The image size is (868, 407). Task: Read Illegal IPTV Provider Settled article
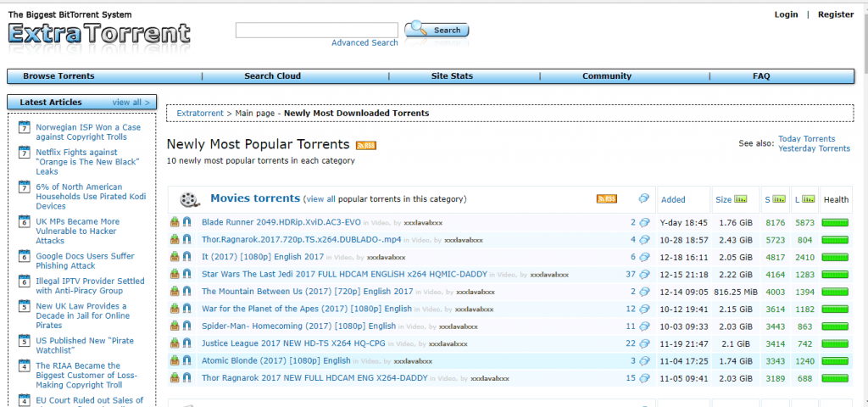pos(90,286)
